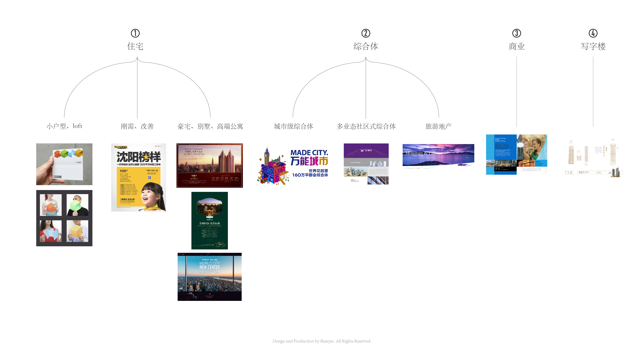Open the WORLD CITY NEW CENTER poster

209,277
